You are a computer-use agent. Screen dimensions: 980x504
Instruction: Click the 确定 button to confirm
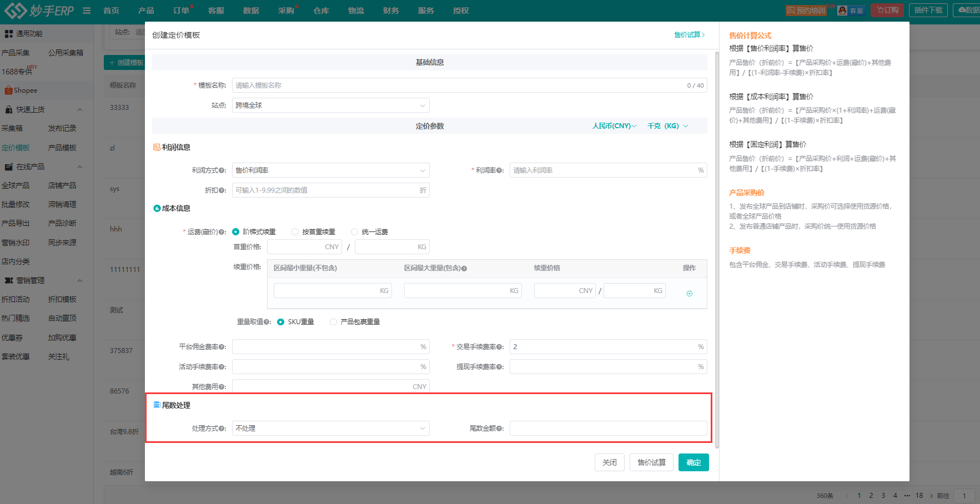pyautogui.click(x=693, y=462)
